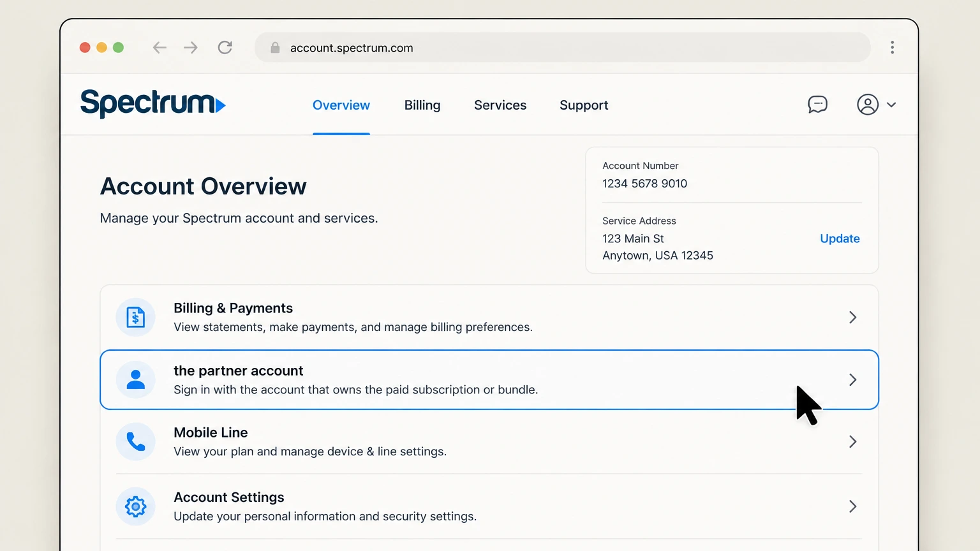Expand the profile menu chevron
This screenshot has width=980, height=551.
891,105
